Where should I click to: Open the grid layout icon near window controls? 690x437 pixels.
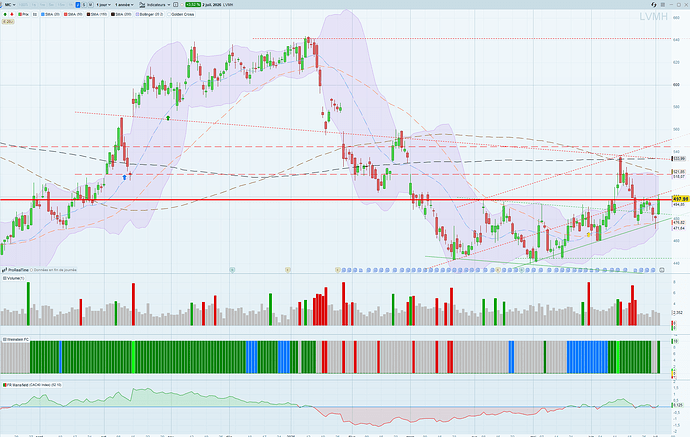click(663, 4)
